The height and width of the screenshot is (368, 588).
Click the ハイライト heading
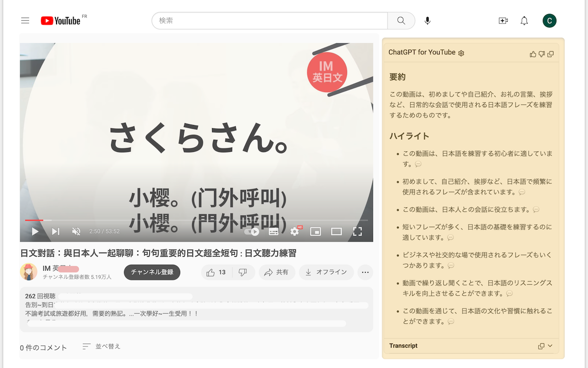409,136
